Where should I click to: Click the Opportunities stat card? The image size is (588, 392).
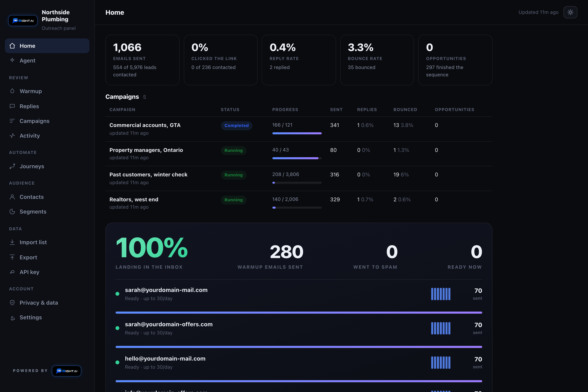tap(455, 60)
